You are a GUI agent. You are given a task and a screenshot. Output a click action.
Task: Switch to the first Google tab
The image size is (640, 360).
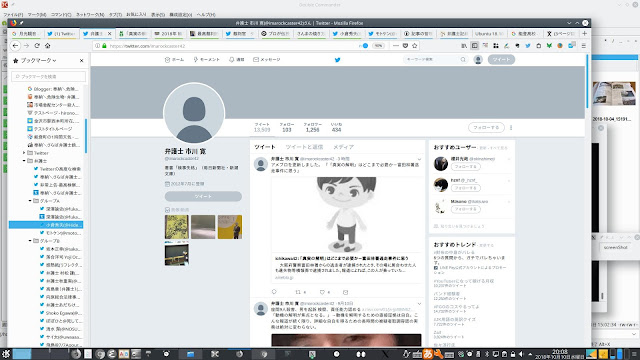(x=24, y=33)
